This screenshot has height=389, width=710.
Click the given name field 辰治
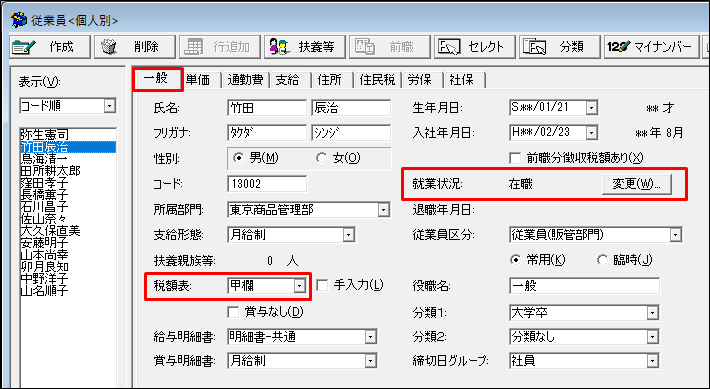(351, 108)
